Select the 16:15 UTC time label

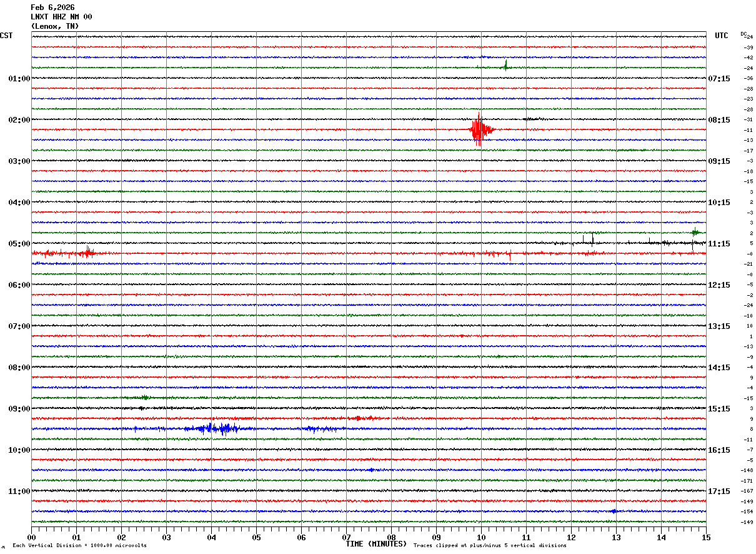(x=719, y=450)
